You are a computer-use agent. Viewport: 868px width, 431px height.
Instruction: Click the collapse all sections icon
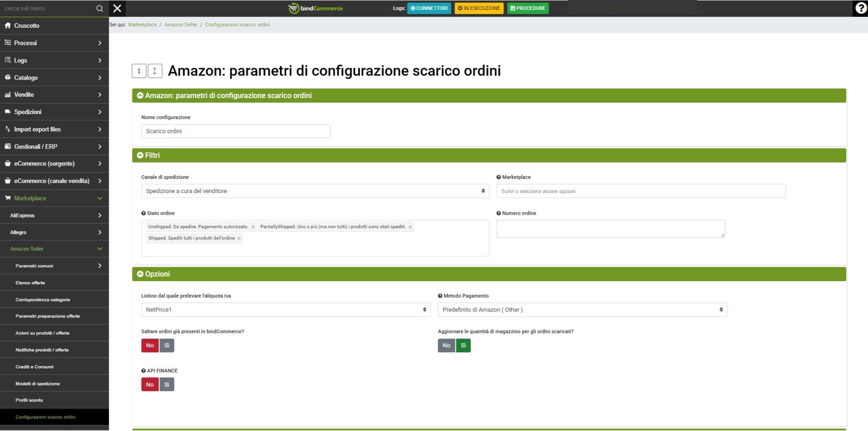(139, 71)
